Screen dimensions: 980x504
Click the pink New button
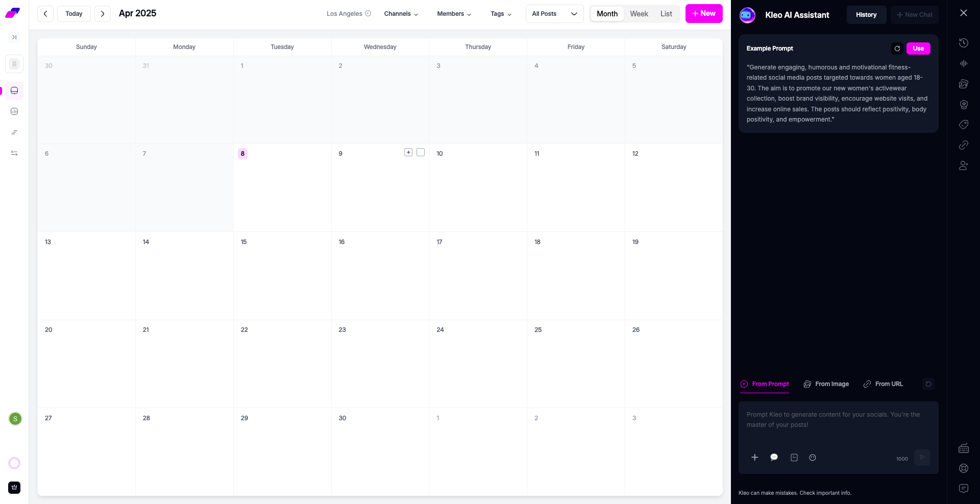pyautogui.click(x=703, y=14)
